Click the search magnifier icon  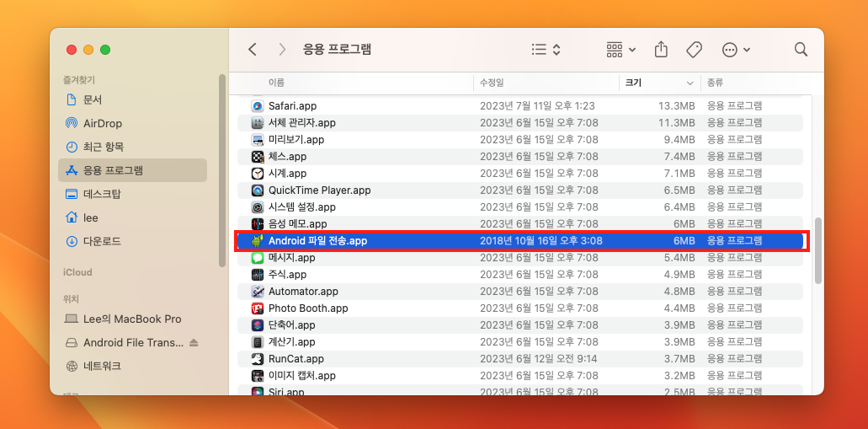[801, 50]
